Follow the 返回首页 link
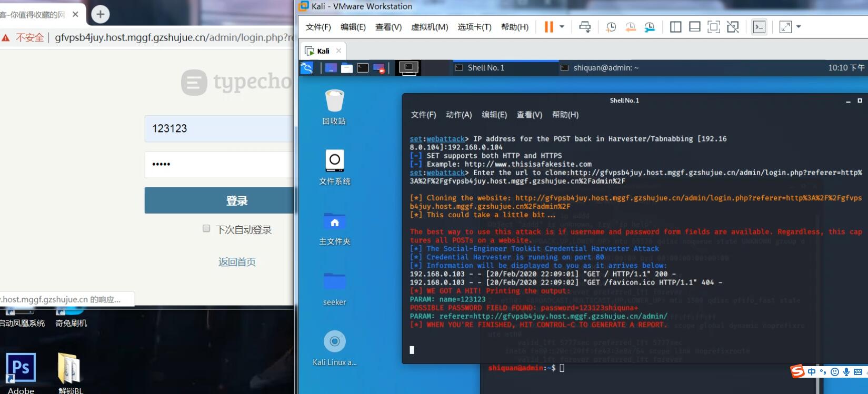Screen dimensions: 868x394 (x=237, y=262)
